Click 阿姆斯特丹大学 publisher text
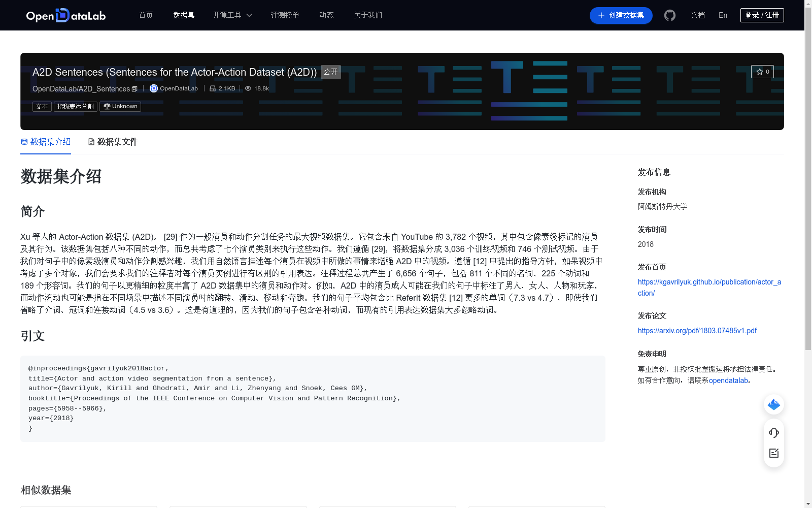 pos(662,207)
